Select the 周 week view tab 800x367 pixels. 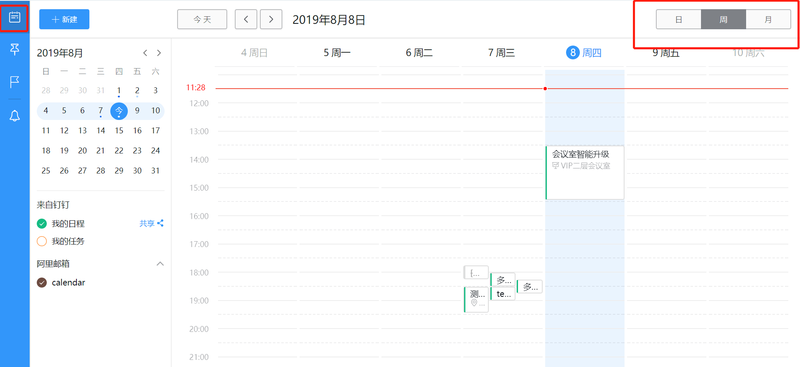(723, 20)
